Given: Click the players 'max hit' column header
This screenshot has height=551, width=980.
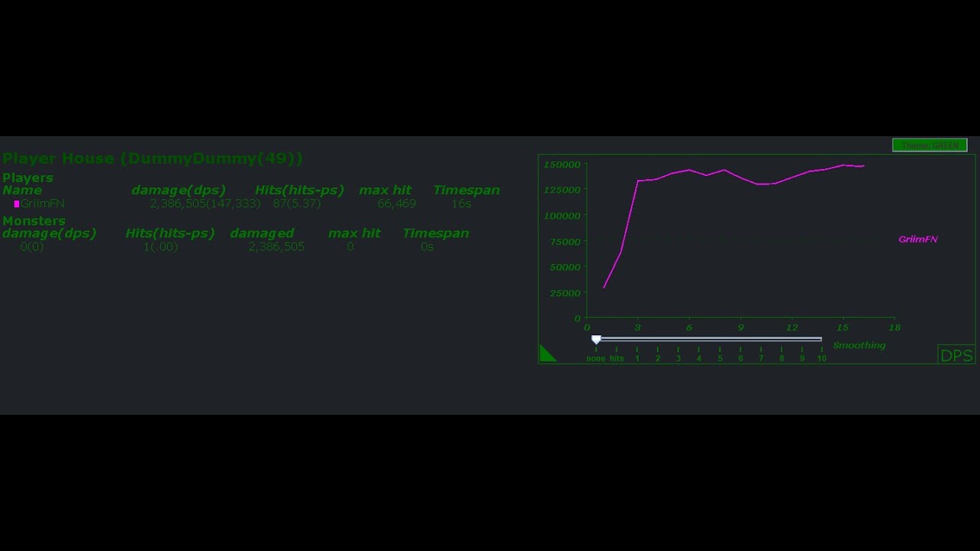Looking at the screenshot, I should click(385, 191).
